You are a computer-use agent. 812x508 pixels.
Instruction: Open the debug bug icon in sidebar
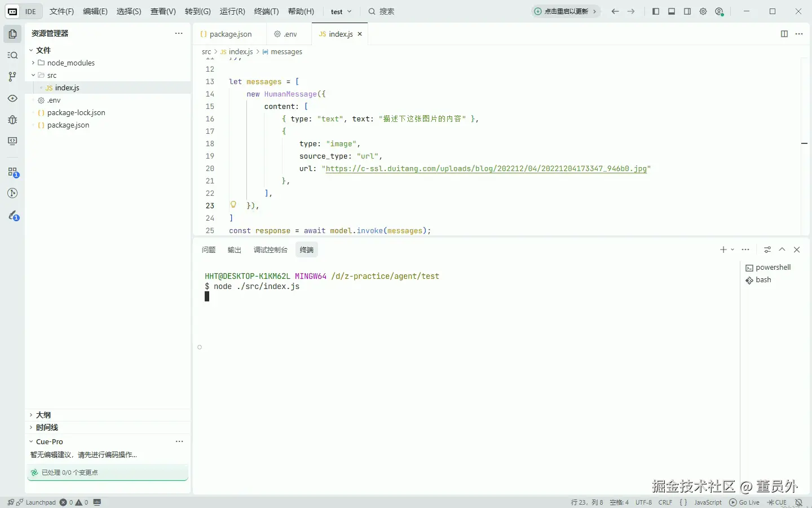coord(12,120)
